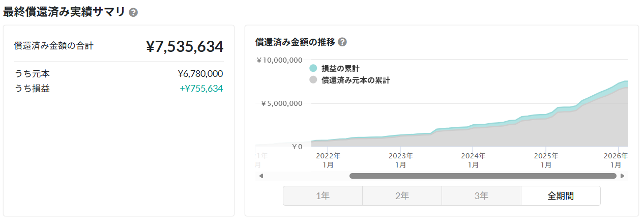
Task: Choose the 全期間 period tab
Action: [561, 196]
